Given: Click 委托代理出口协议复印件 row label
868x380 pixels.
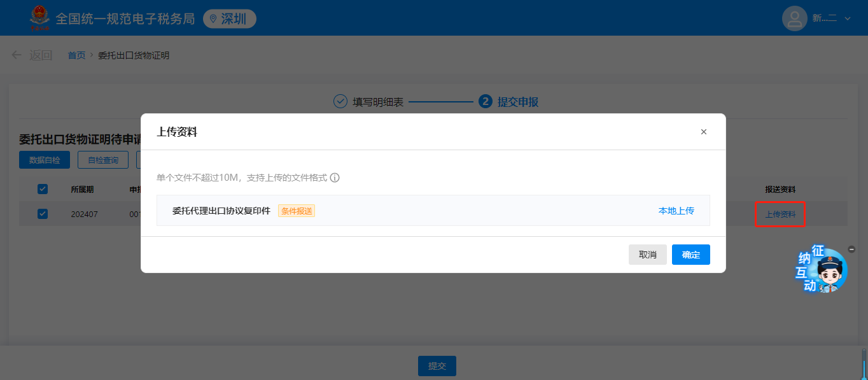Looking at the screenshot, I should pos(221,211).
